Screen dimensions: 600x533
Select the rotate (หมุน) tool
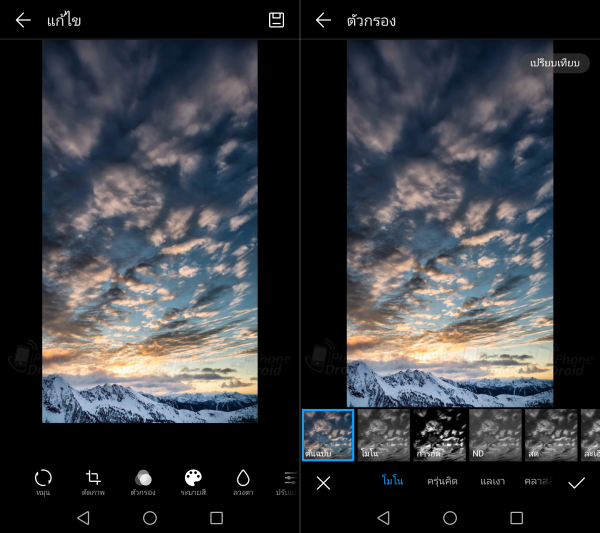tap(43, 479)
